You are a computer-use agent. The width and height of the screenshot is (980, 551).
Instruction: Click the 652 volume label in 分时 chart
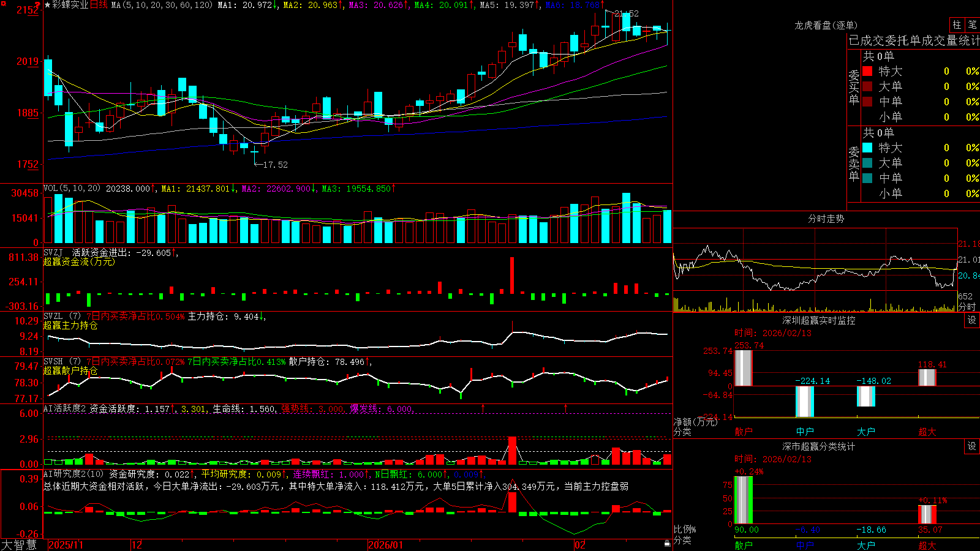(x=965, y=296)
